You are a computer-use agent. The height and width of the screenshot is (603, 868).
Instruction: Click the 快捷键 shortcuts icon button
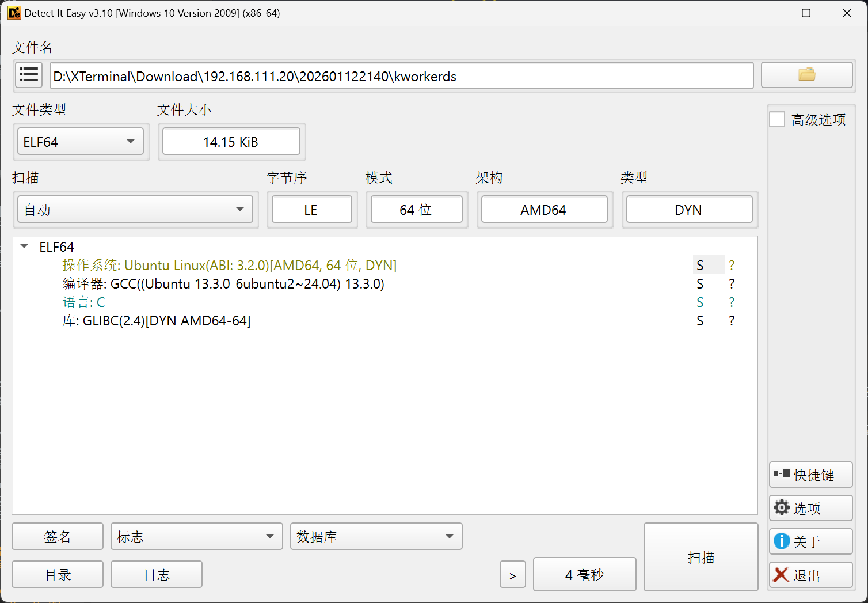click(810, 475)
